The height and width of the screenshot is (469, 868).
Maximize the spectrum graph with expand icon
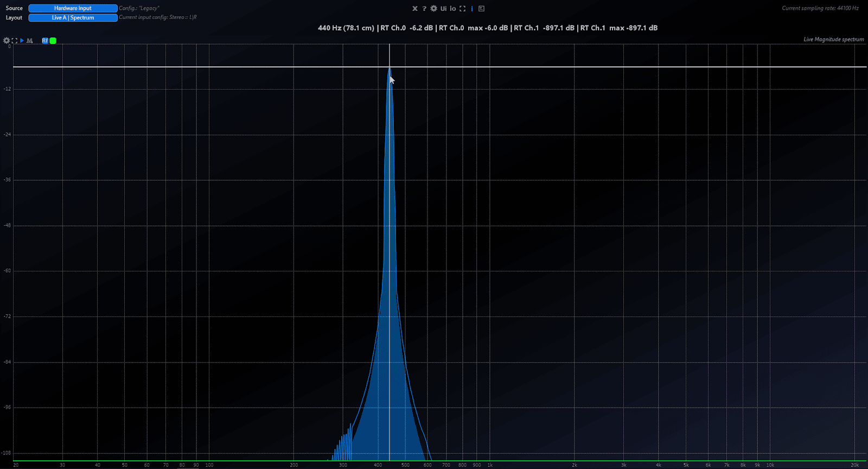(x=14, y=41)
